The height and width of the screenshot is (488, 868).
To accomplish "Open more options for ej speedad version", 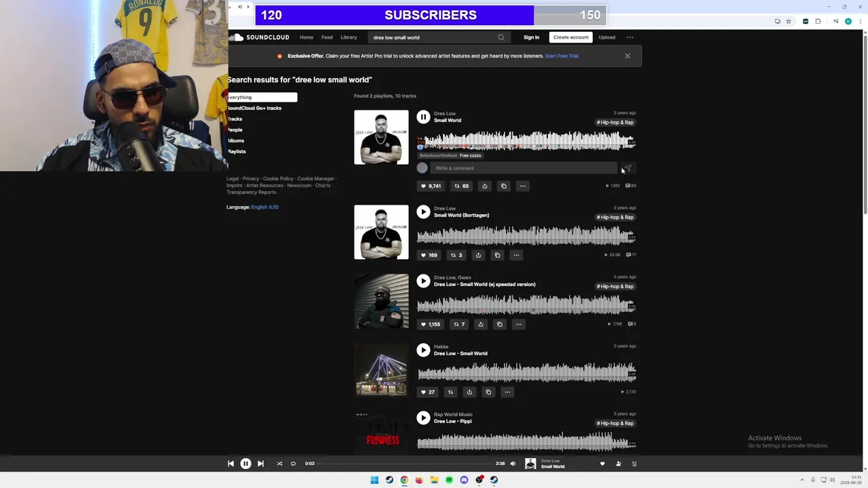I will point(518,324).
